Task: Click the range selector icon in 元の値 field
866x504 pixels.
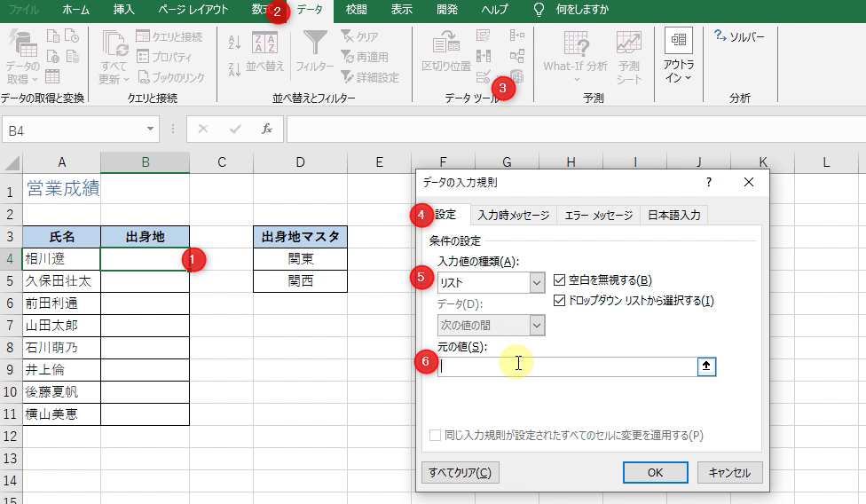Action: [x=707, y=367]
